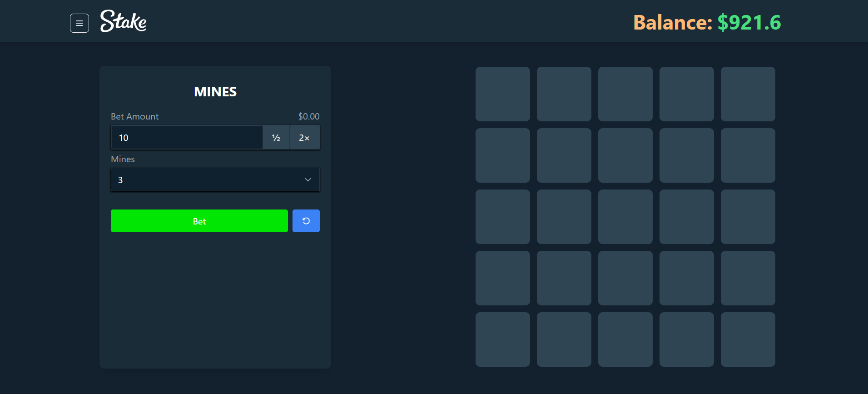This screenshot has width=868, height=394.
Task: Reveal the top-right tile of grid
Action: (x=748, y=94)
